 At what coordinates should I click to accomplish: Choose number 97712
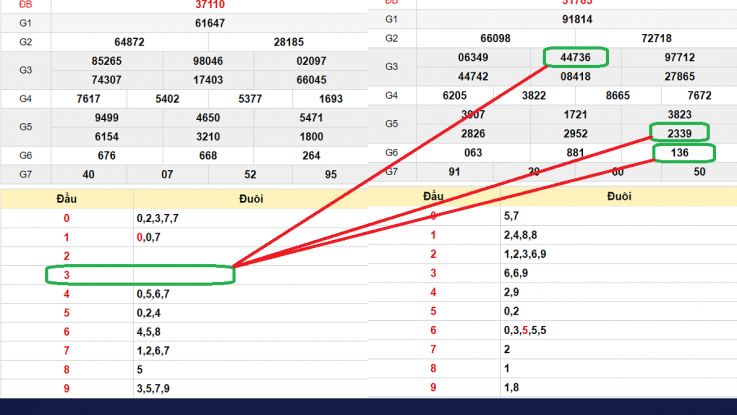click(x=679, y=57)
